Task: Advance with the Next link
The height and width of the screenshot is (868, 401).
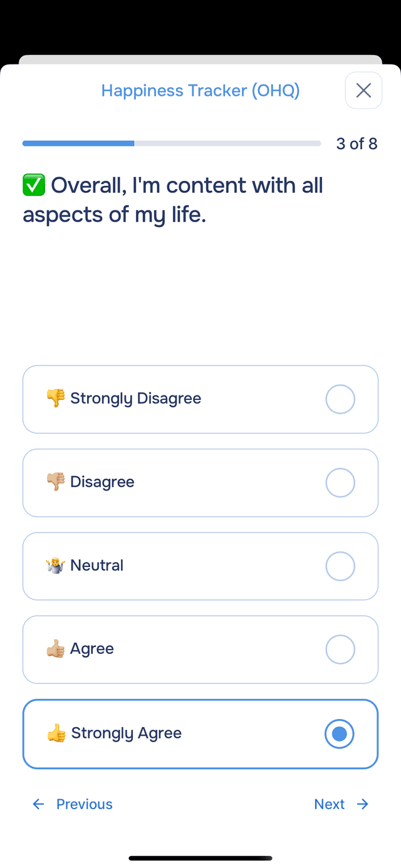Action: pyautogui.click(x=330, y=804)
